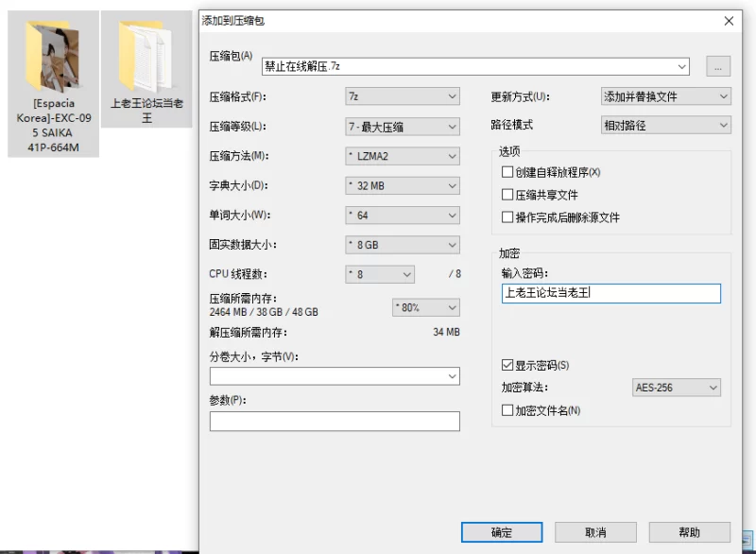Open the 压缩格式 dropdown showing 7z
The image size is (756, 554).
pyautogui.click(x=403, y=96)
